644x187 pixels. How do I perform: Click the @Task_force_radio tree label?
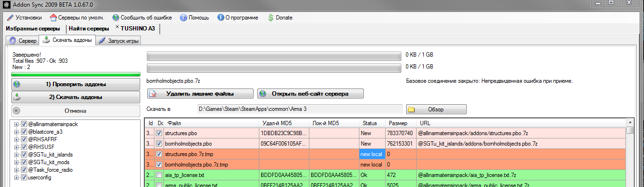[x=51, y=170]
